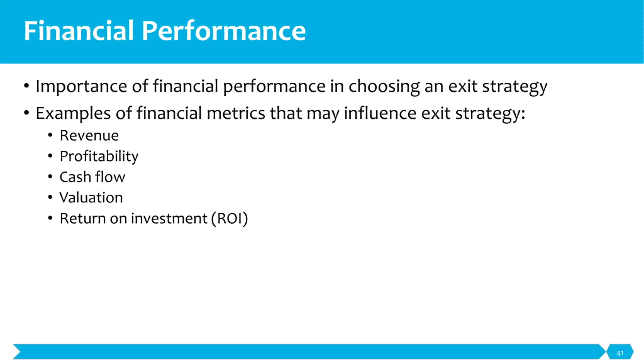Click the bullet dot before "Return on investment"
644x362 pixels.
pos(50,218)
